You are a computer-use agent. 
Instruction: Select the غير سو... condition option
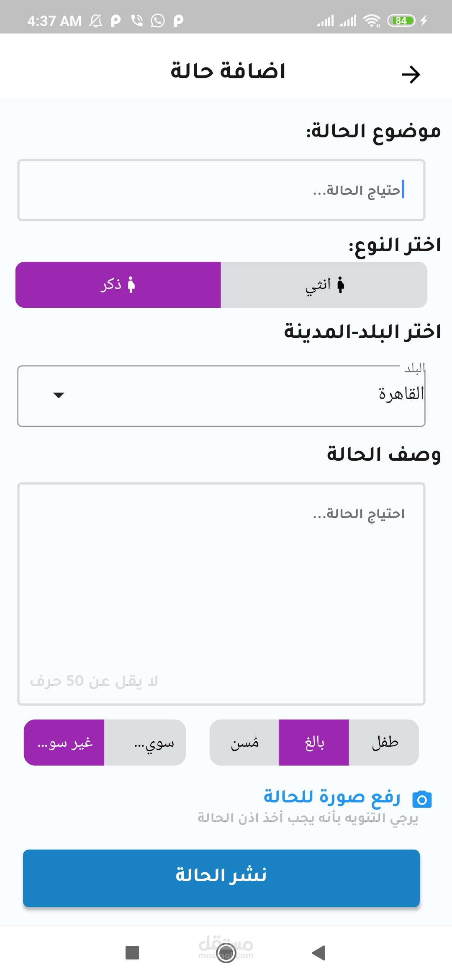coord(64,743)
